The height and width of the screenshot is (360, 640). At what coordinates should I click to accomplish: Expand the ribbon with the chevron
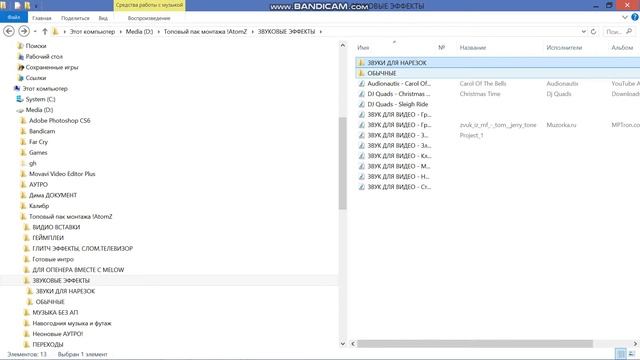click(624, 18)
